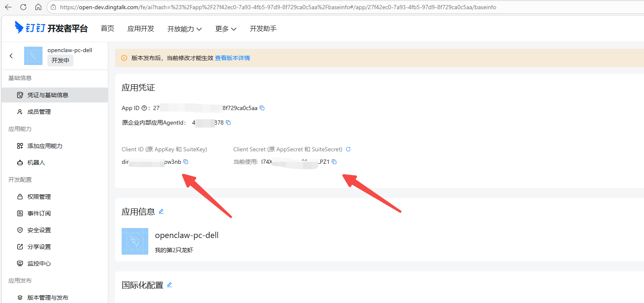The width and height of the screenshot is (644, 303).
Task: Click the 版本管理与发布 layers icon
Action: coord(20,298)
